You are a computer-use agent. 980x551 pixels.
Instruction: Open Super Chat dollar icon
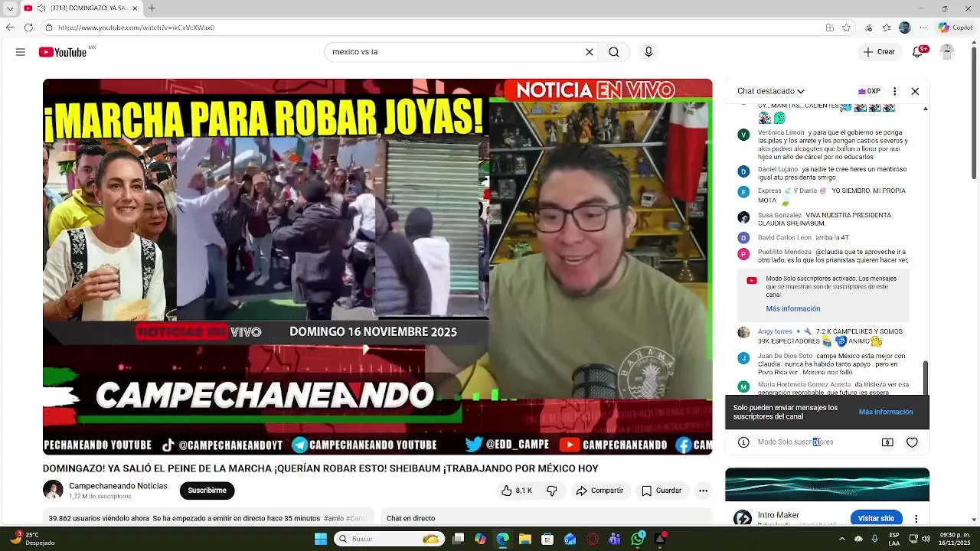click(x=887, y=442)
